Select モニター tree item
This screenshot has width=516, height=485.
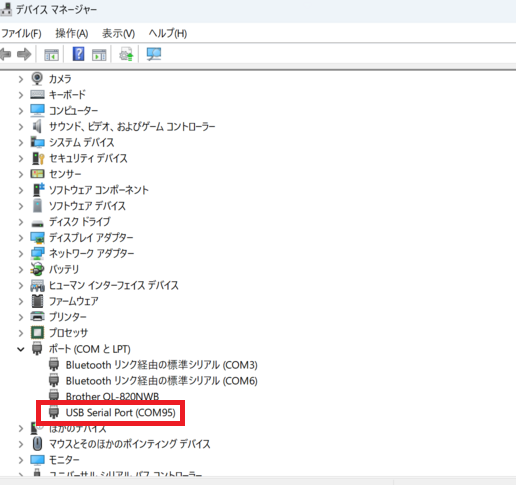point(64,460)
